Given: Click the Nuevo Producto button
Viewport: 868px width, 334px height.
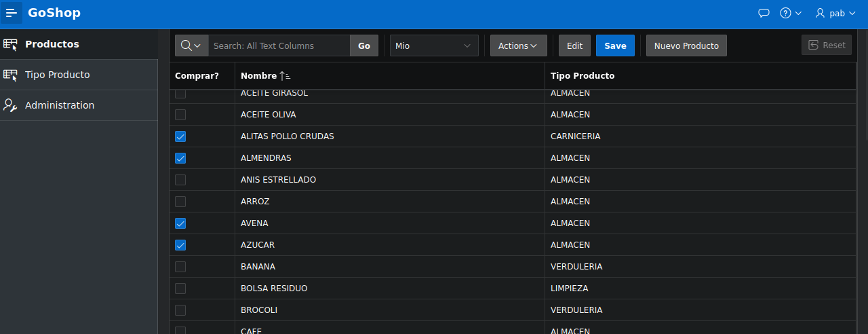Looking at the screenshot, I should (x=686, y=45).
